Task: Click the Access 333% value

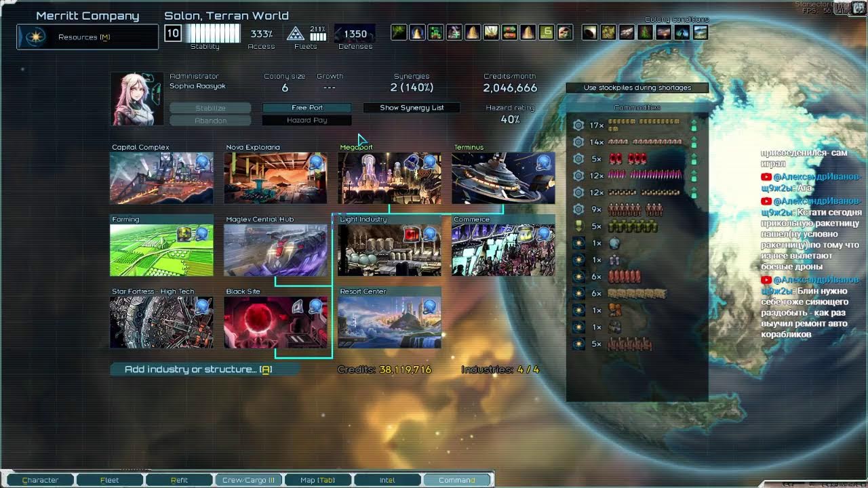Action: [262, 34]
